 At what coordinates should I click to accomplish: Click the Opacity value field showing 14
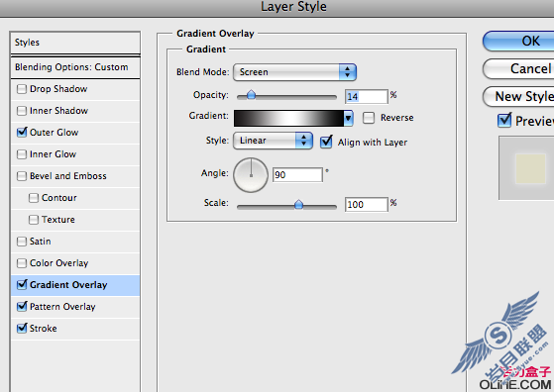(367, 97)
